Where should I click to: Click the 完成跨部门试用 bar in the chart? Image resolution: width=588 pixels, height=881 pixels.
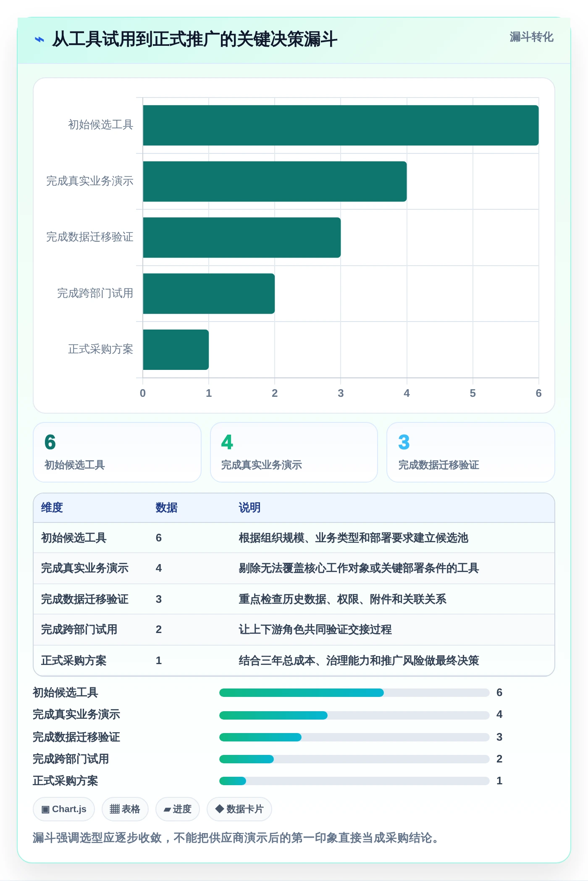209,294
